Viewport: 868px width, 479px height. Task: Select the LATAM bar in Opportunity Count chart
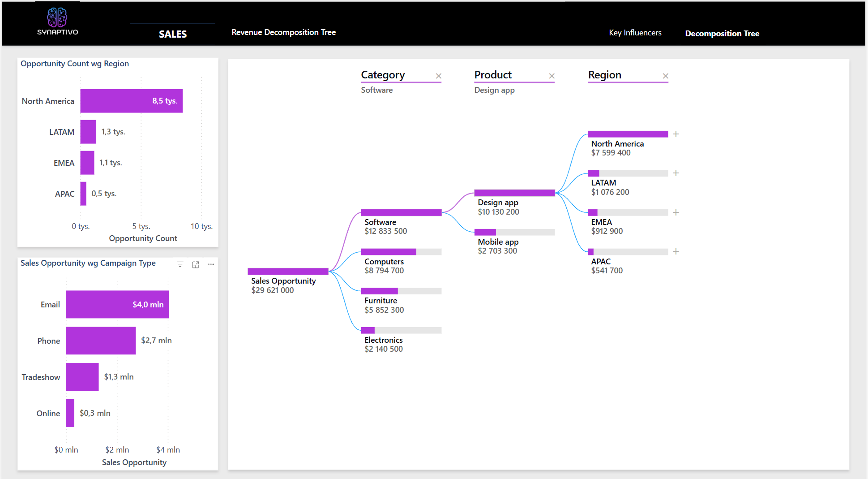(x=88, y=132)
